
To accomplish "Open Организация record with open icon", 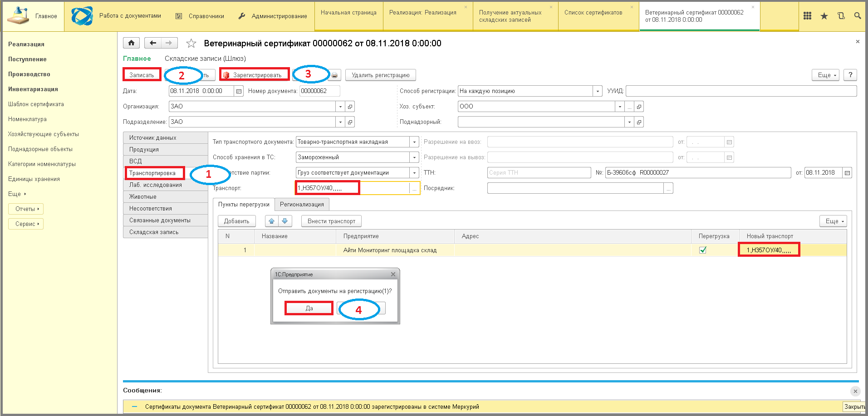I will click(x=350, y=107).
